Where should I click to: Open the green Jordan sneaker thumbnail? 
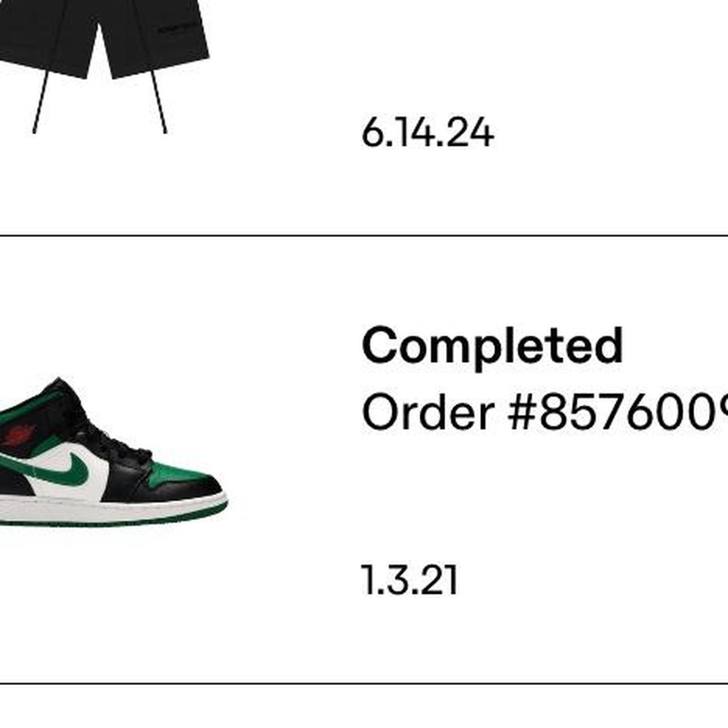pos(114,452)
